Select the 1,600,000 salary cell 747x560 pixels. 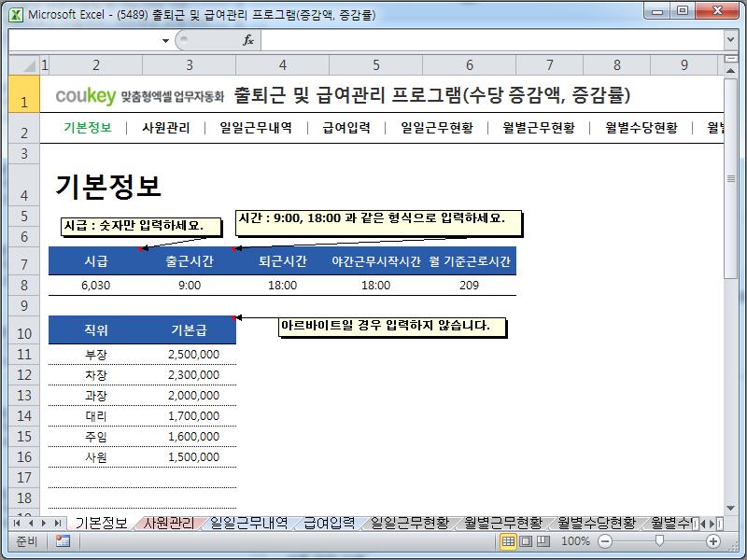click(190, 436)
